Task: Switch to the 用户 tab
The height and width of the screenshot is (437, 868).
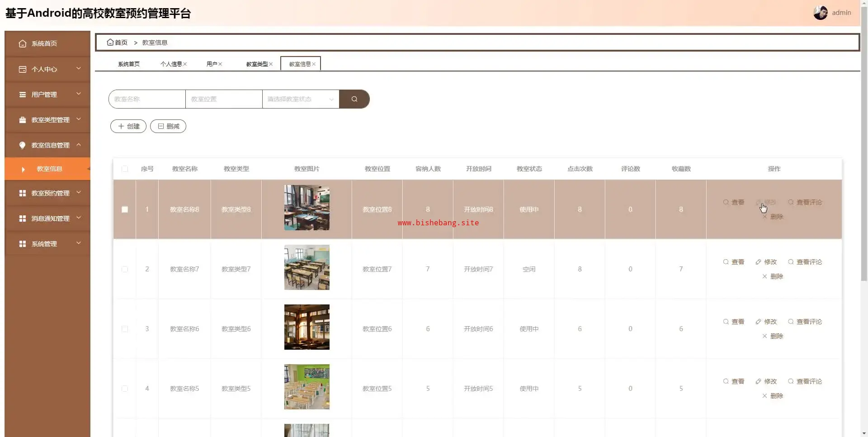Action: (211, 64)
